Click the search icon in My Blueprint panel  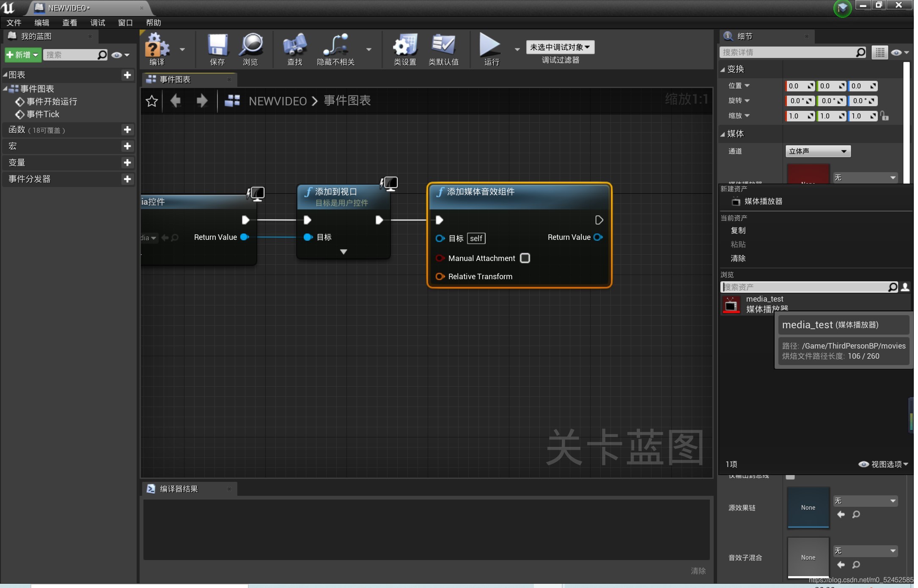[x=102, y=55]
